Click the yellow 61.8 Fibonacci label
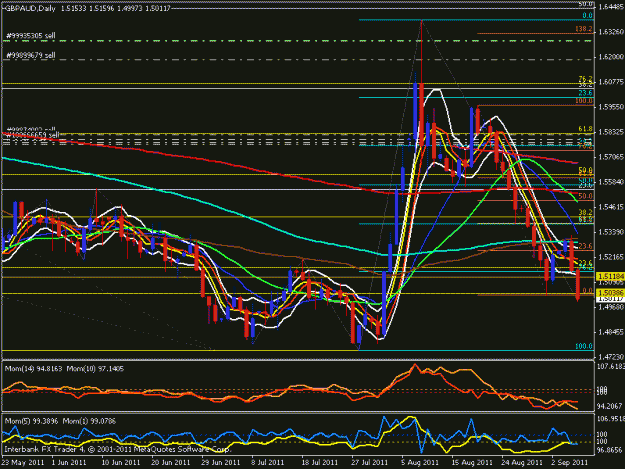 pyautogui.click(x=586, y=130)
